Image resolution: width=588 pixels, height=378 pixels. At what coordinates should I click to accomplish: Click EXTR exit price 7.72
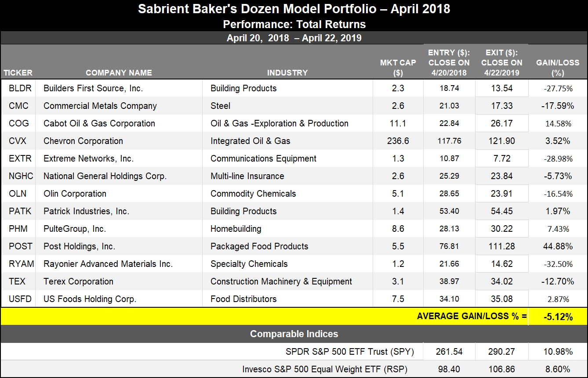(502, 158)
